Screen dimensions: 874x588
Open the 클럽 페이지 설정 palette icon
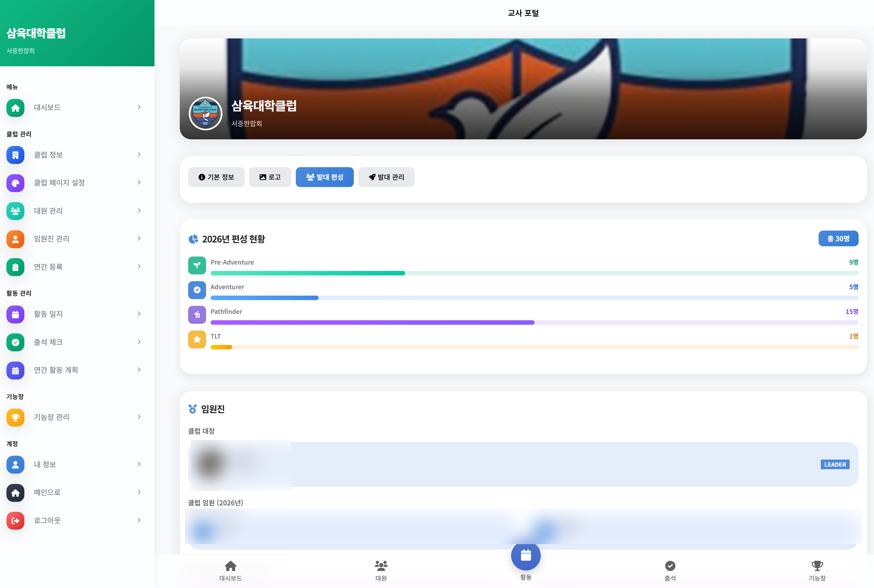click(15, 183)
